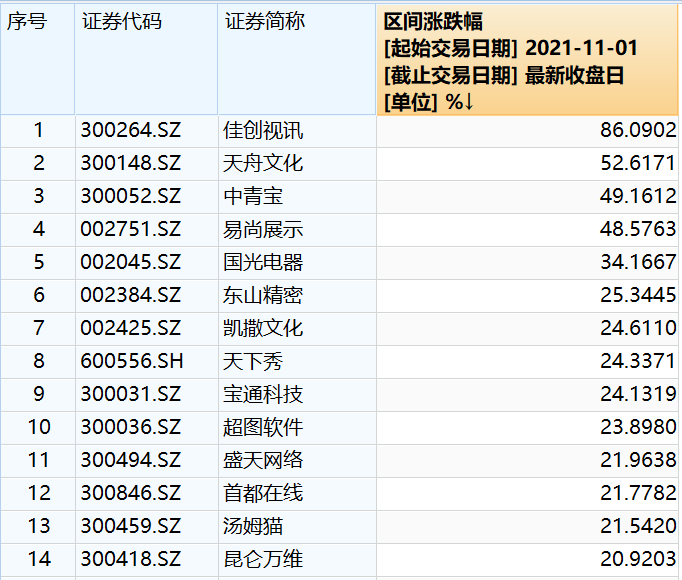
Task: Sort by the 区间涨跌幅 column header
Action: (528, 60)
